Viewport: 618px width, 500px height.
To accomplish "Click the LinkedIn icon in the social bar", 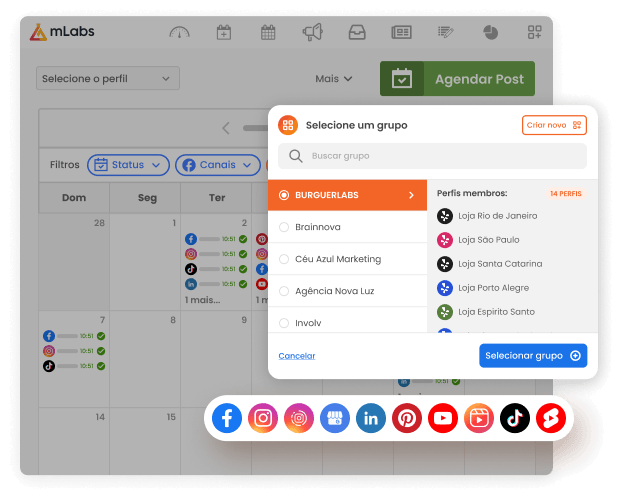I will pos(371,418).
